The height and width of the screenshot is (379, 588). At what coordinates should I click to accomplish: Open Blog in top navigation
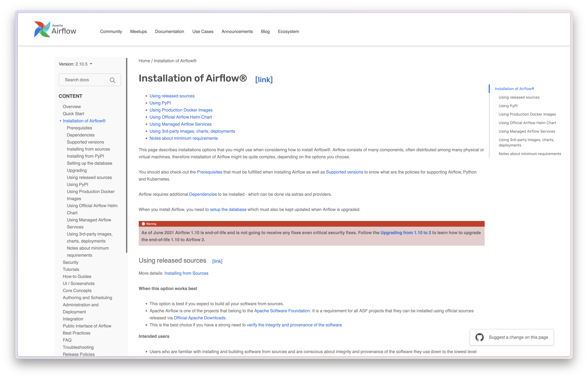pyautogui.click(x=265, y=31)
